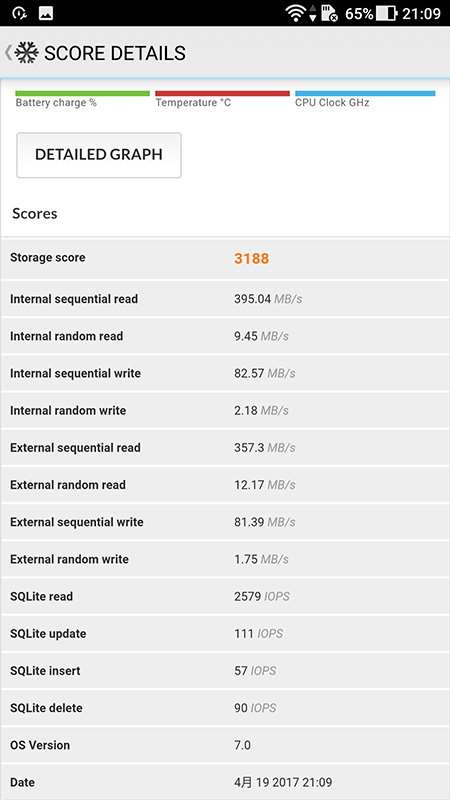Tap the OS Version row
The height and width of the screenshot is (800, 450).
(225, 745)
